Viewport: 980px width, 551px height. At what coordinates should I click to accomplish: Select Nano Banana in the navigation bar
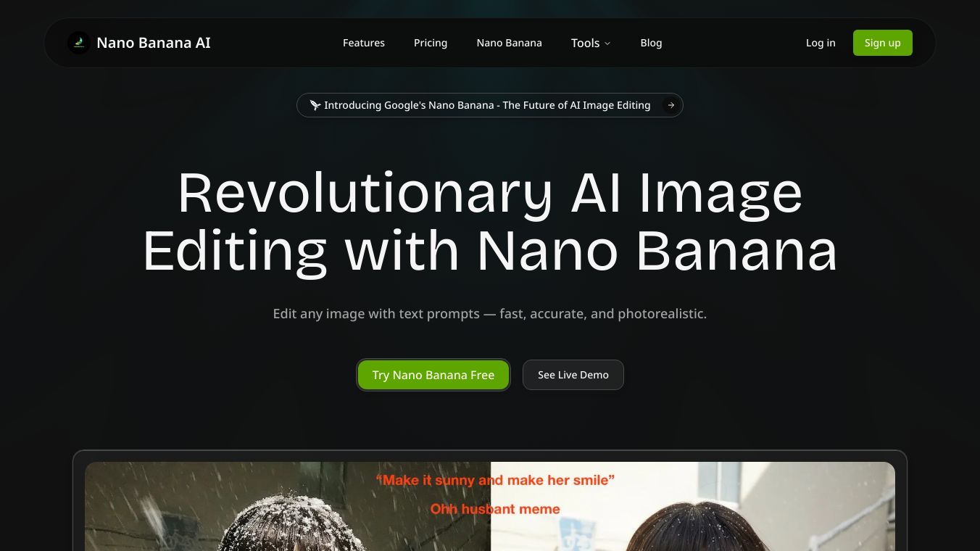[x=509, y=43]
